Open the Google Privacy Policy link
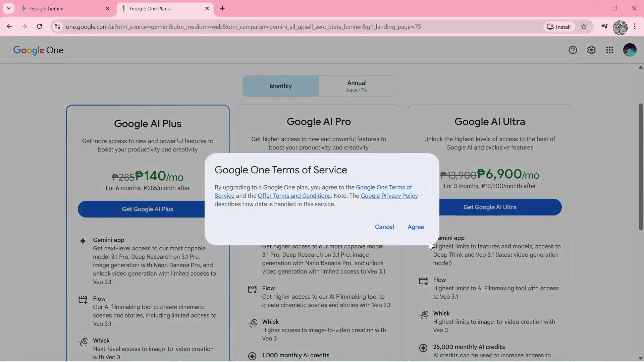644x362 pixels. (389, 196)
